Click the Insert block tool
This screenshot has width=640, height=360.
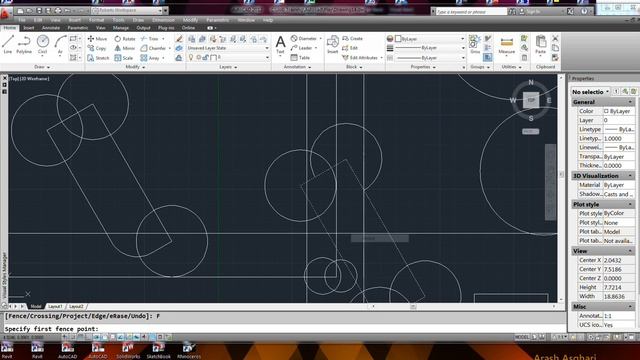[333, 44]
